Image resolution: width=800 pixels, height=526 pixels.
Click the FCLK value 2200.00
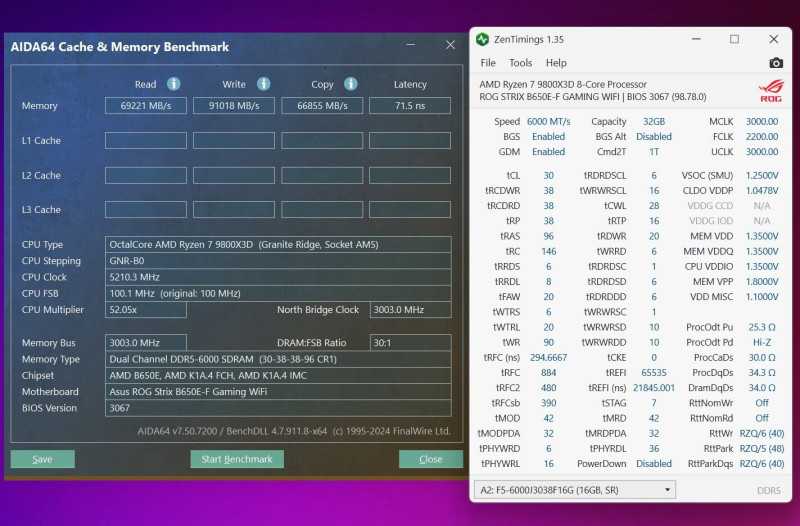coord(762,137)
